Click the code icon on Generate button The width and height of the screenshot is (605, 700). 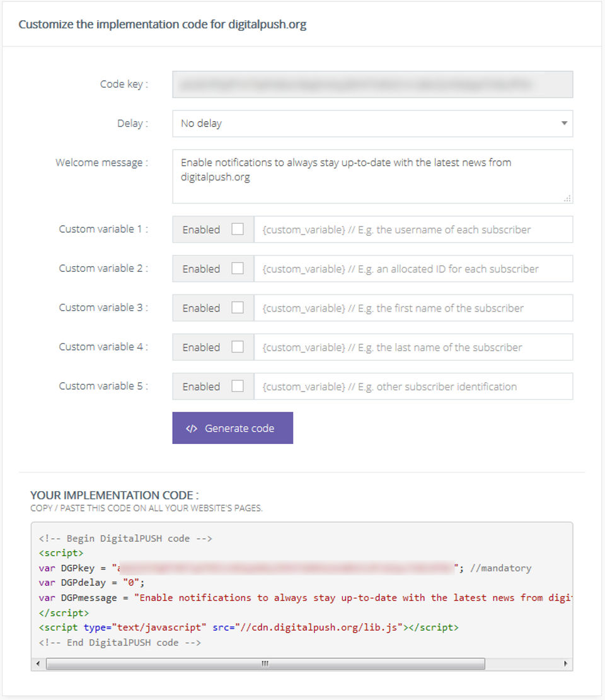[x=192, y=429]
